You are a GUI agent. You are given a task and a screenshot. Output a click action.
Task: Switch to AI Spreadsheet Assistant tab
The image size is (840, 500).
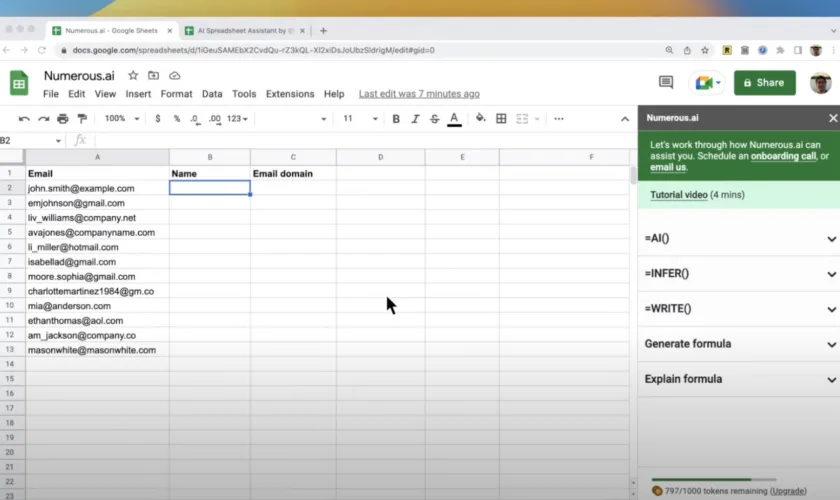[245, 31]
